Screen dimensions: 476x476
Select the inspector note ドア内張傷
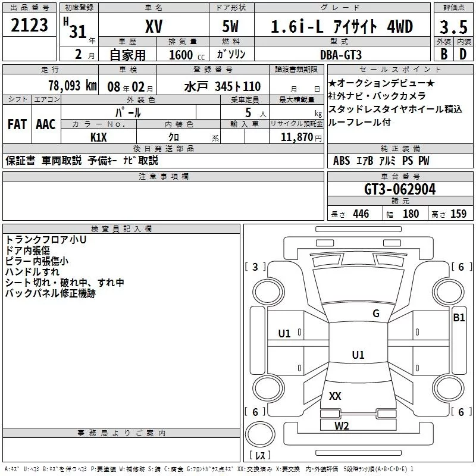tap(27, 250)
